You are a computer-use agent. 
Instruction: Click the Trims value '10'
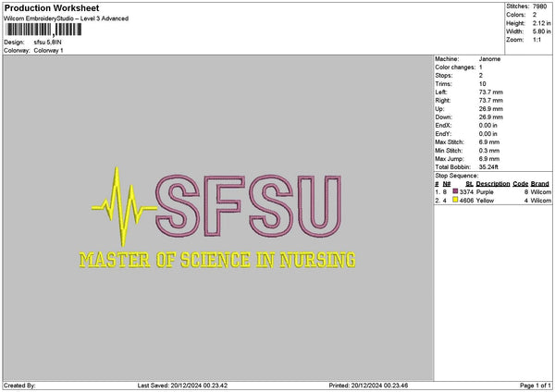tap(482, 84)
